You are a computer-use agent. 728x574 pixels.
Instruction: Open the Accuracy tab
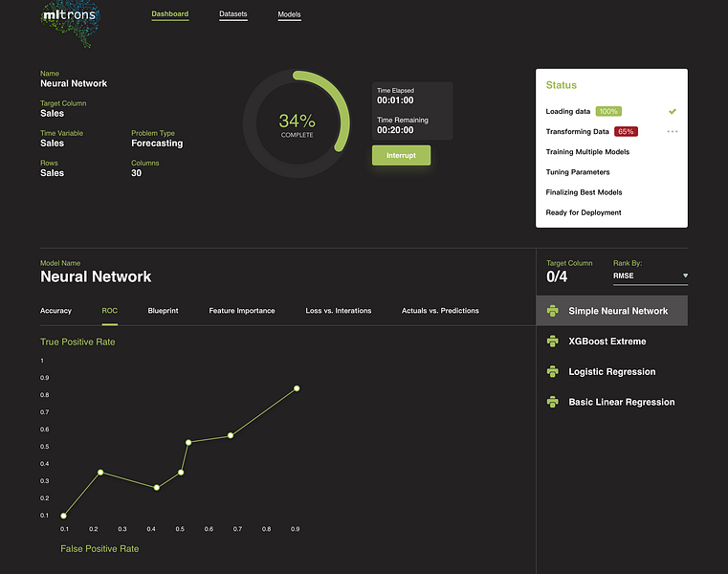(55, 311)
